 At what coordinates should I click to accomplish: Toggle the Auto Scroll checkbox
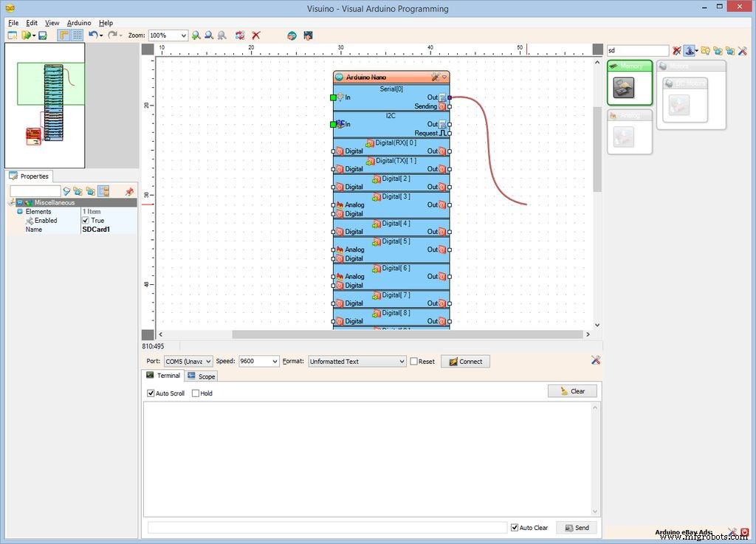[x=151, y=393]
